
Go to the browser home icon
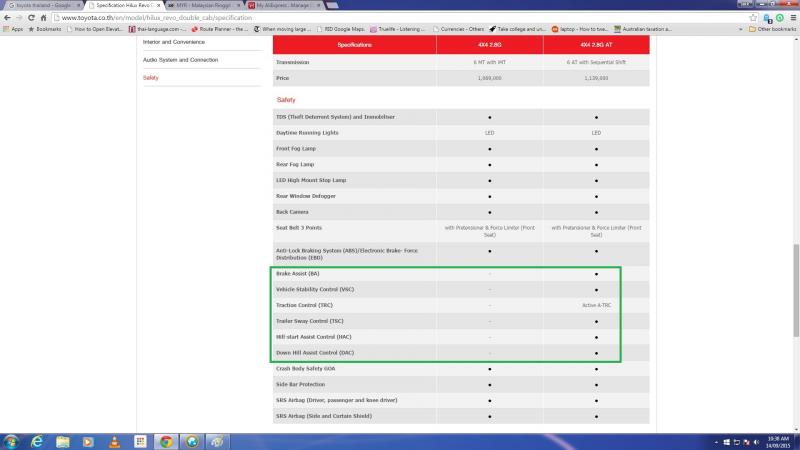(x=43, y=18)
